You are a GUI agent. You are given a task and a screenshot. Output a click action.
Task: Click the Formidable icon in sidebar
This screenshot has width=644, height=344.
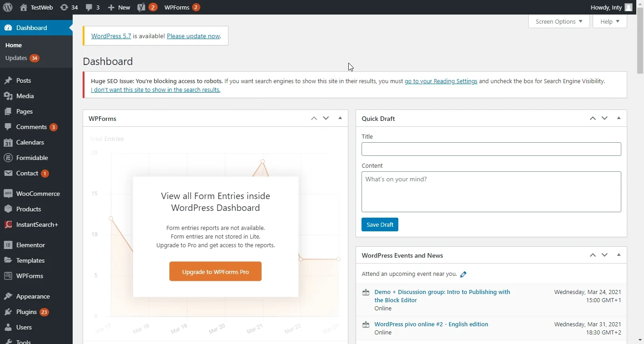pos(8,158)
